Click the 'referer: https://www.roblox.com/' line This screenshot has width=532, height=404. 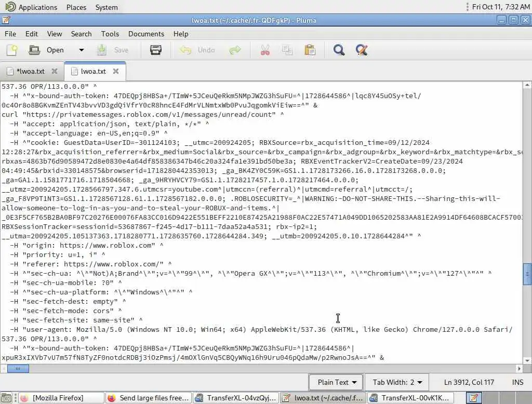coord(90,264)
